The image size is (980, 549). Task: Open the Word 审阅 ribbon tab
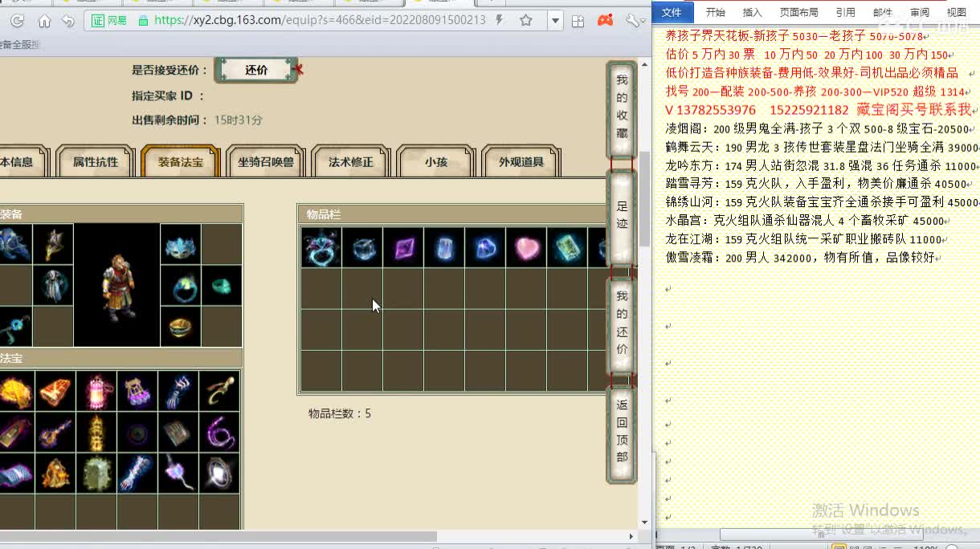tap(920, 12)
